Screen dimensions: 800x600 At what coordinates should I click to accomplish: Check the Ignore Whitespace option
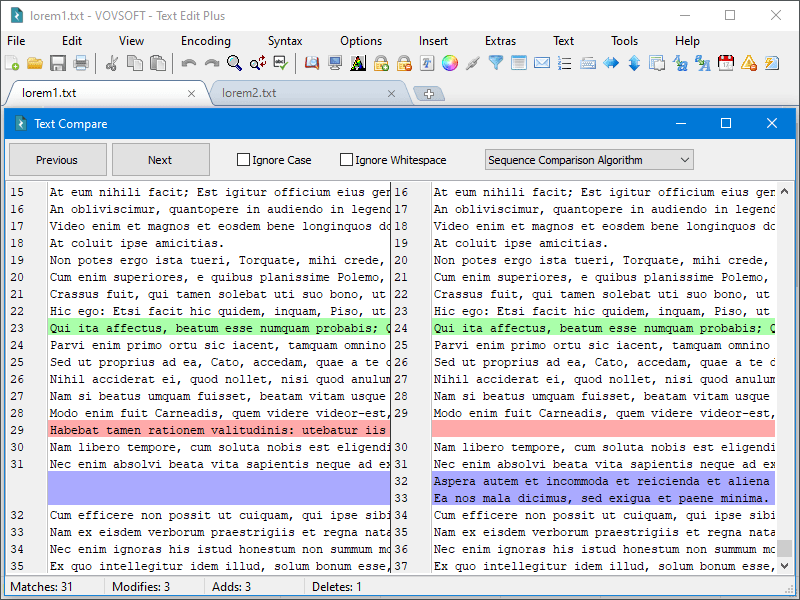(347, 159)
